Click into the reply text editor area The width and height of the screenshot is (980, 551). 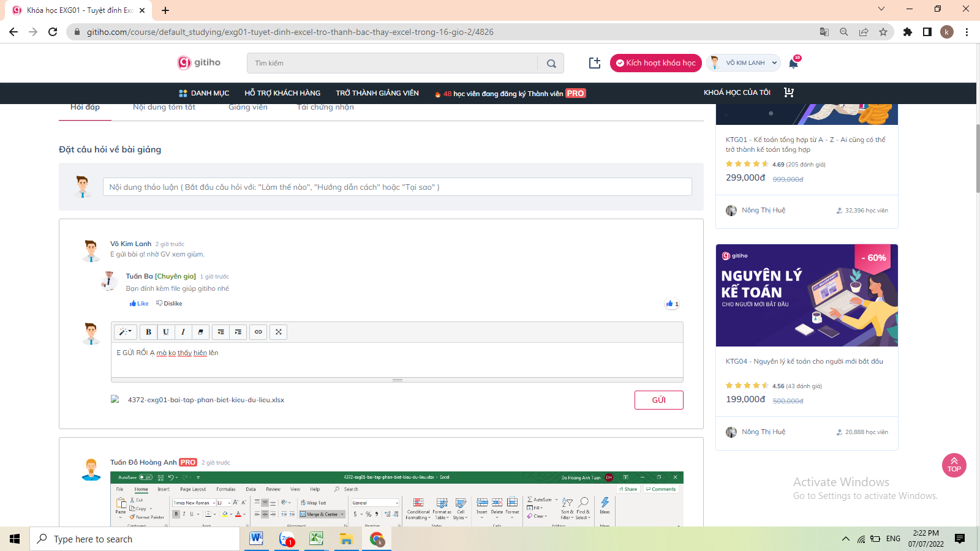tap(397, 359)
